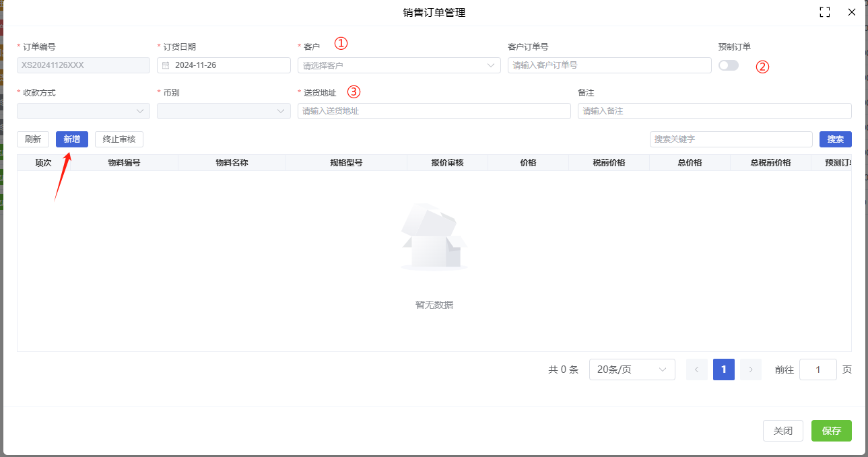Go to next page arrow
868x457 pixels.
coord(751,370)
